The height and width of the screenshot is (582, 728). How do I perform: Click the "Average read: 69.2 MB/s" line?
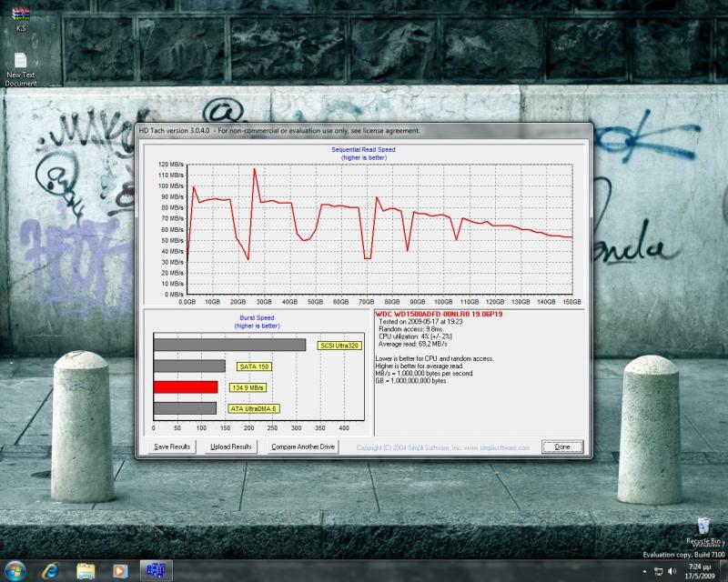(413, 344)
